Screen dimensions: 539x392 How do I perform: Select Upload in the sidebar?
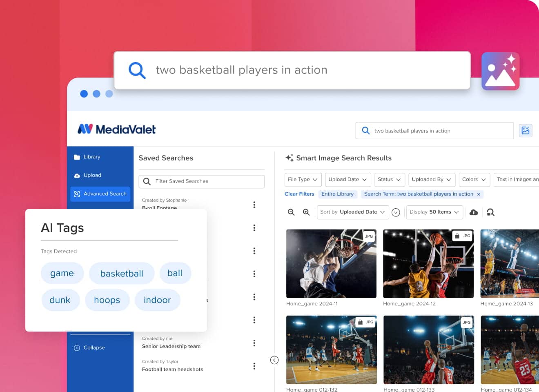pyautogui.click(x=92, y=175)
